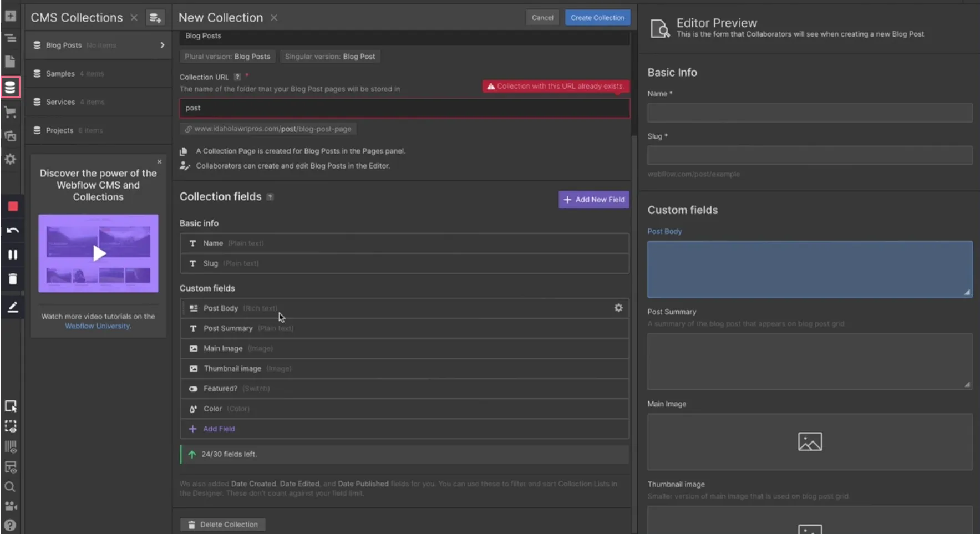Close the New Collection panel
This screenshot has width=980, height=534.
[274, 18]
